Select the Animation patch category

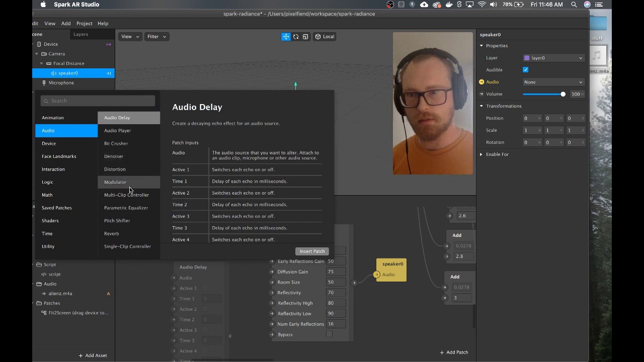click(66, 118)
